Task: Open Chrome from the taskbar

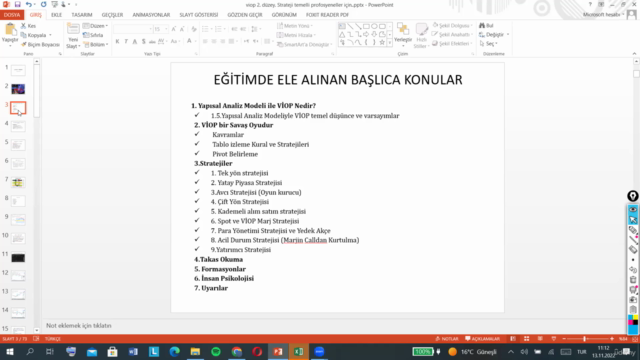Action: pyautogui.click(x=237, y=351)
